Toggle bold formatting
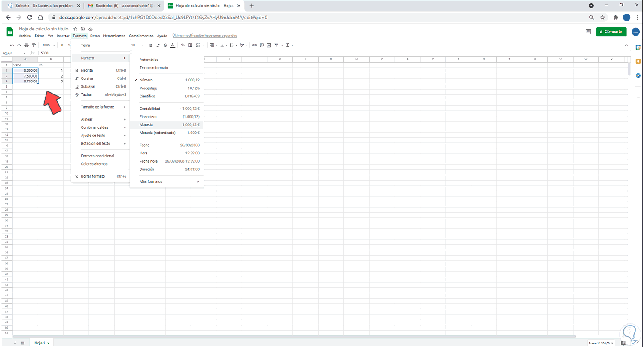 pyautogui.click(x=151, y=45)
